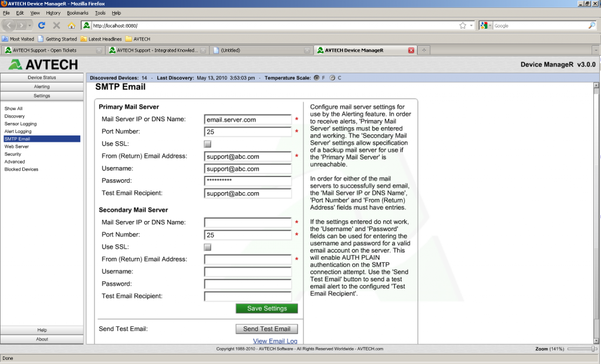Screen dimensions: 601x364
Task: Click the Save Settings button
Action: (x=266, y=308)
